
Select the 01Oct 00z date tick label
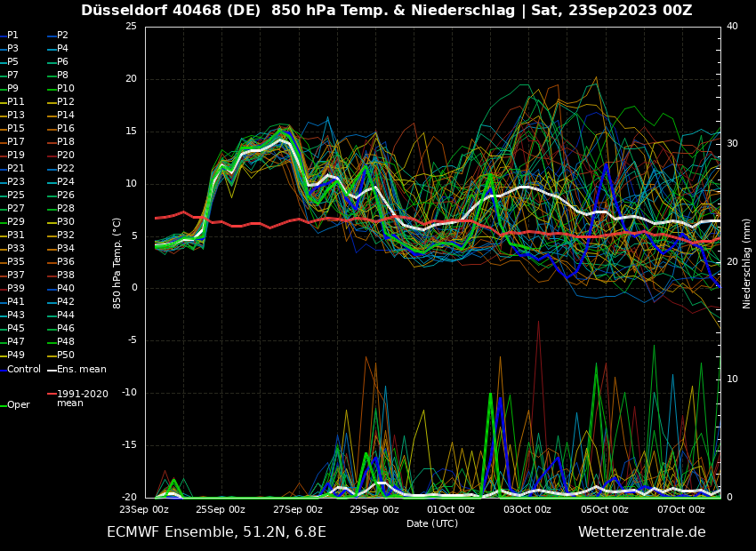(x=451, y=509)
